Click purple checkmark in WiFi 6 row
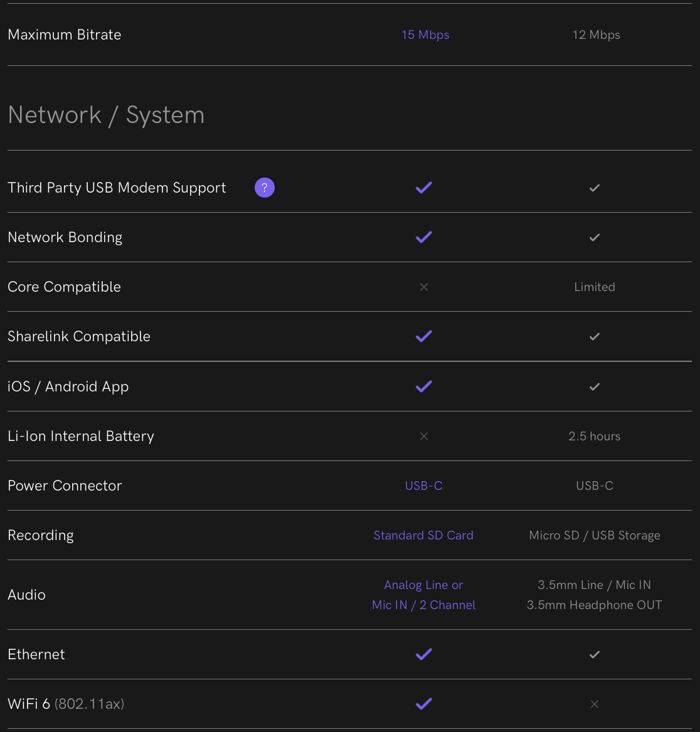The height and width of the screenshot is (732, 700). tap(423, 704)
